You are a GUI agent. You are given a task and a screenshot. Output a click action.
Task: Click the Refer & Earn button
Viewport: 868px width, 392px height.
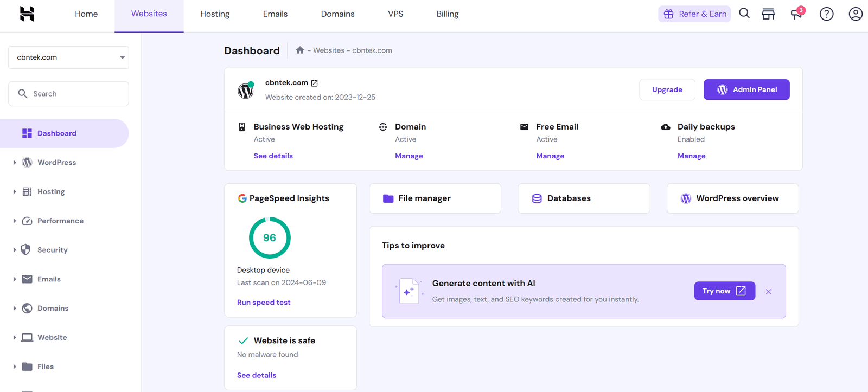point(694,14)
